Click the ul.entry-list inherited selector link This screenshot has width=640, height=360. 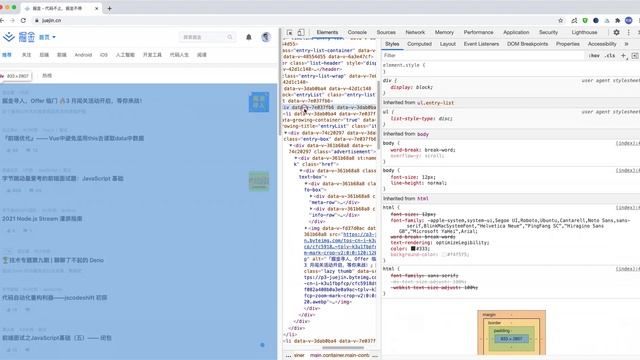pyautogui.click(x=435, y=103)
